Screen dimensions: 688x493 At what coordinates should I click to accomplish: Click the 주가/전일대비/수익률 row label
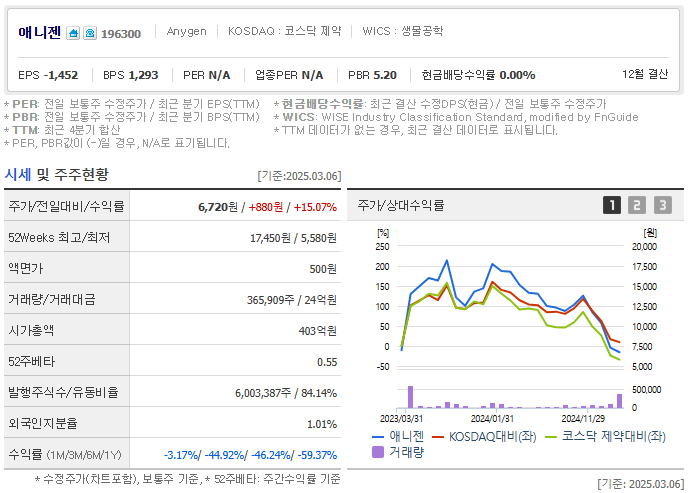pos(66,206)
